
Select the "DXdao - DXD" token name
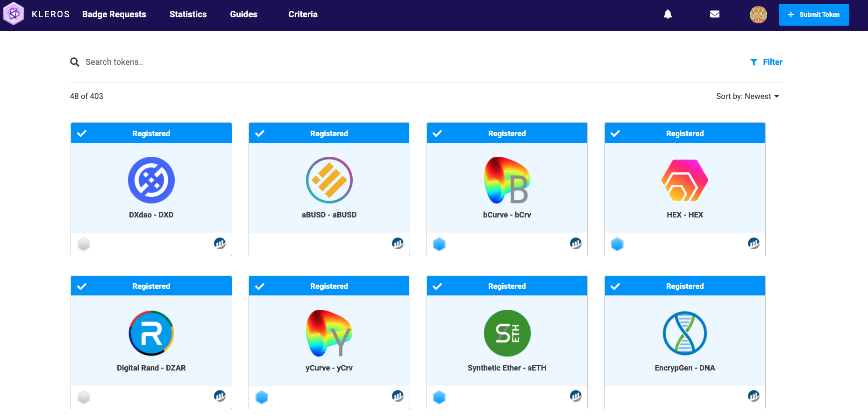[x=151, y=215]
